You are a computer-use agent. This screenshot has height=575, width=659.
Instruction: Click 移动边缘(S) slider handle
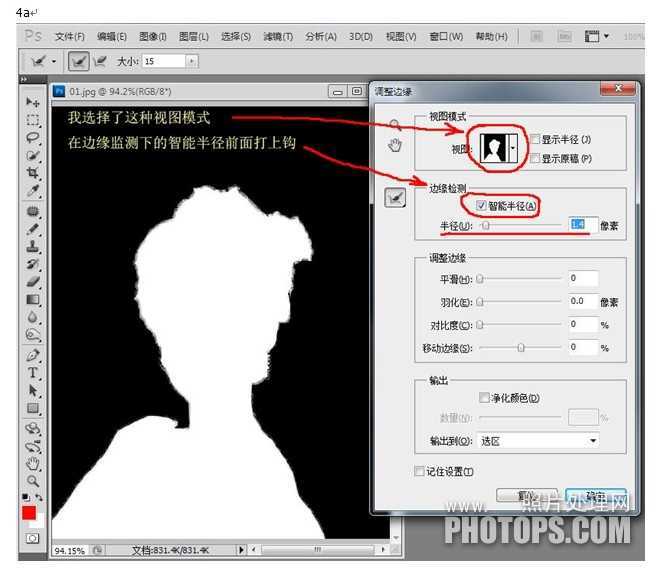coord(521,348)
